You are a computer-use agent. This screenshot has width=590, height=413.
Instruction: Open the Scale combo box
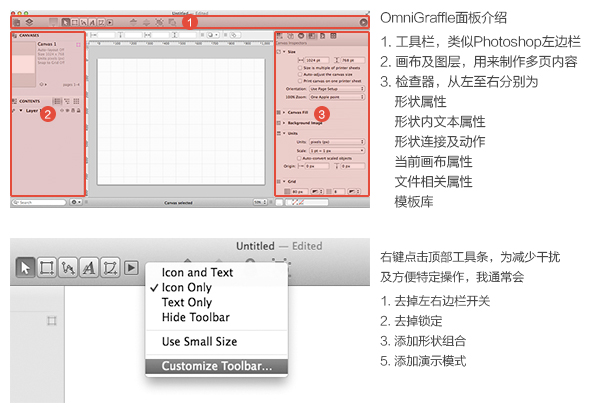337,150
